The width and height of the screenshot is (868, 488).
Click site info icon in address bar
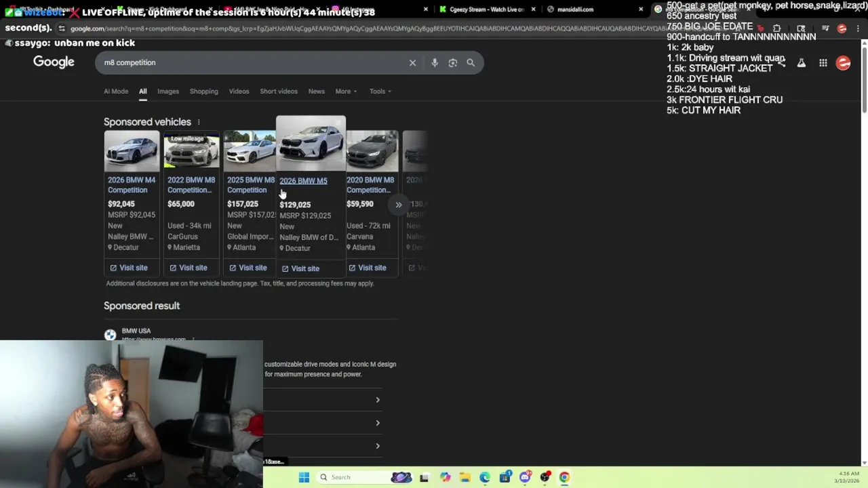pyautogui.click(x=62, y=28)
